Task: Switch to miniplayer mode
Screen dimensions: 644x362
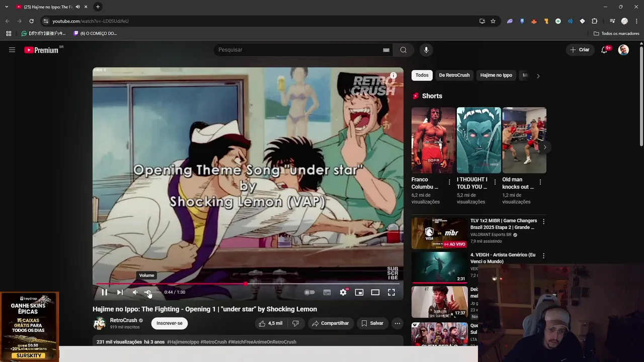Action: click(359, 292)
